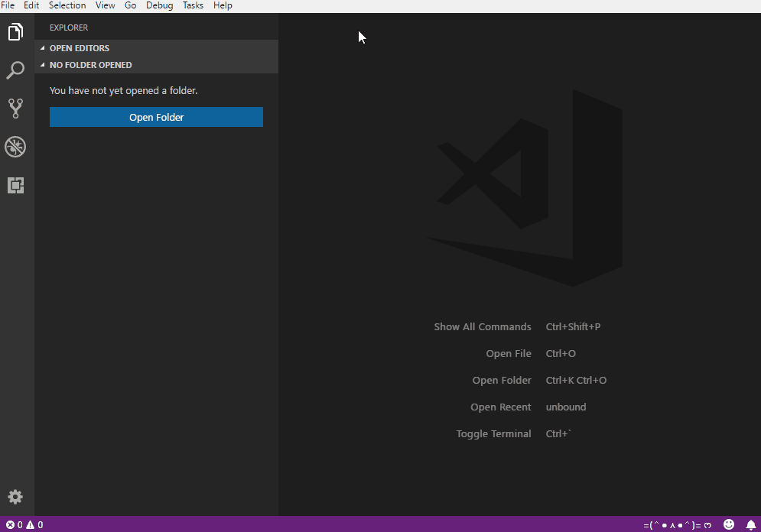
Task: Click the Open Folder watermark hint label
Action: click(x=502, y=380)
